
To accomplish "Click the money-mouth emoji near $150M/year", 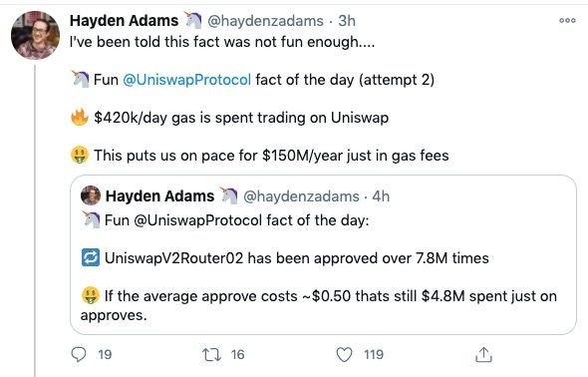I will tap(80, 155).
